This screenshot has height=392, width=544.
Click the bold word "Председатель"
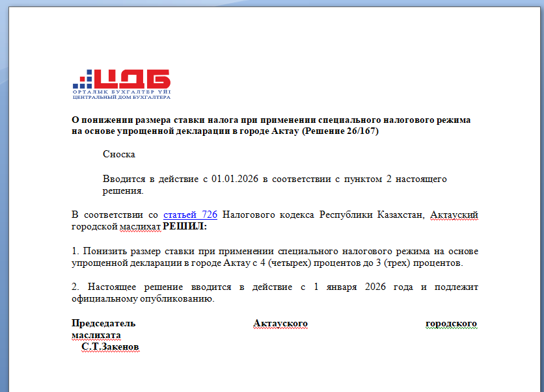103,323
